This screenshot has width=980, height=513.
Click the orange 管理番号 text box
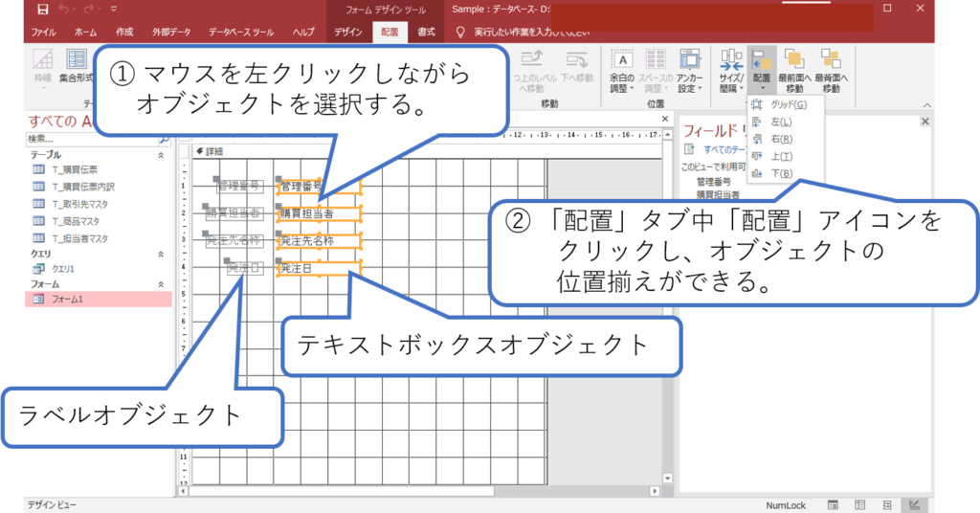319,187
